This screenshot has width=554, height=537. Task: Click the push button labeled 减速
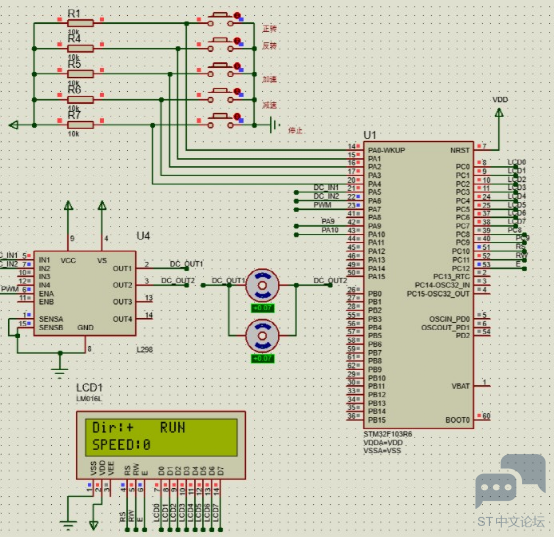point(220,96)
